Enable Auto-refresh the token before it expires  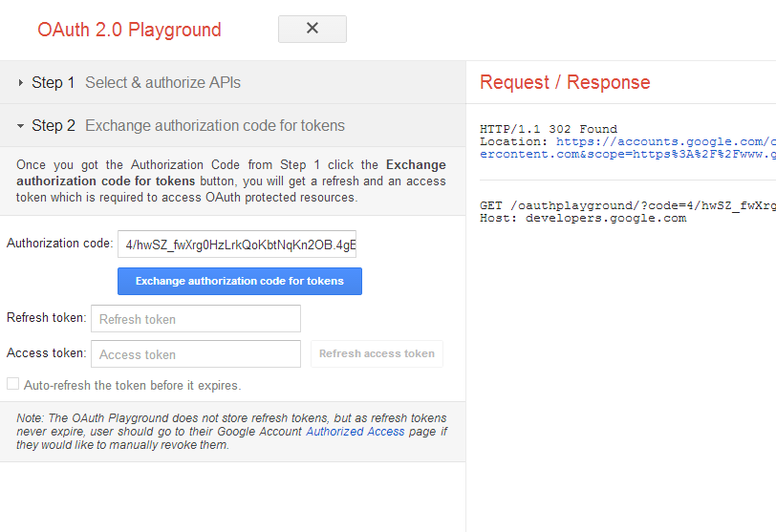pyautogui.click(x=12, y=384)
